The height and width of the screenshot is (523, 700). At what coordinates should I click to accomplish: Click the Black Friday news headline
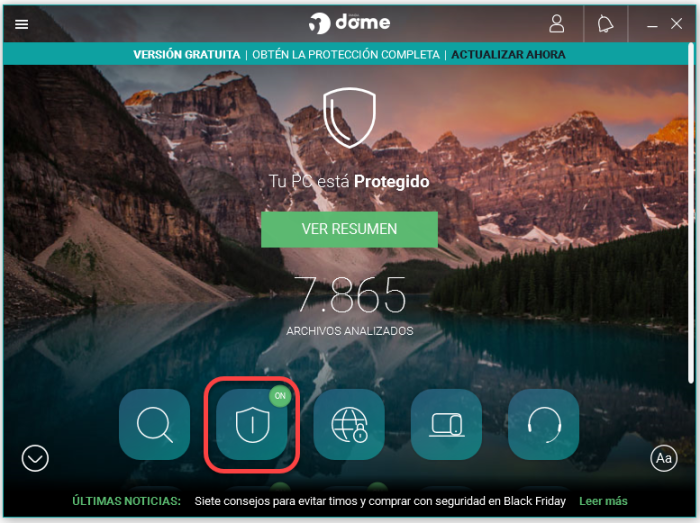tap(380, 501)
